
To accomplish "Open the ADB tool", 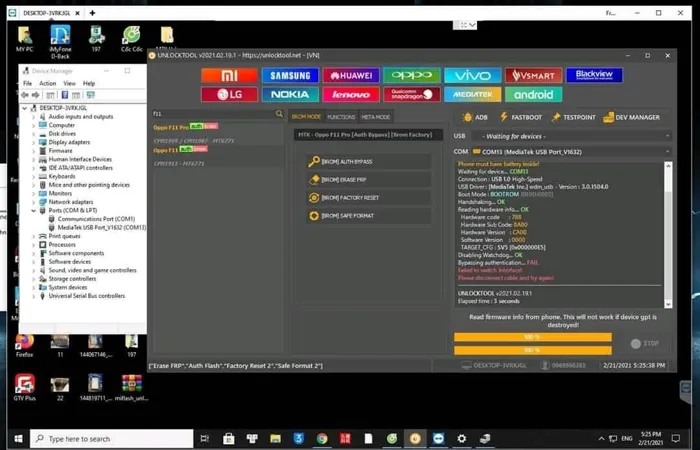I will click(475, 117).
